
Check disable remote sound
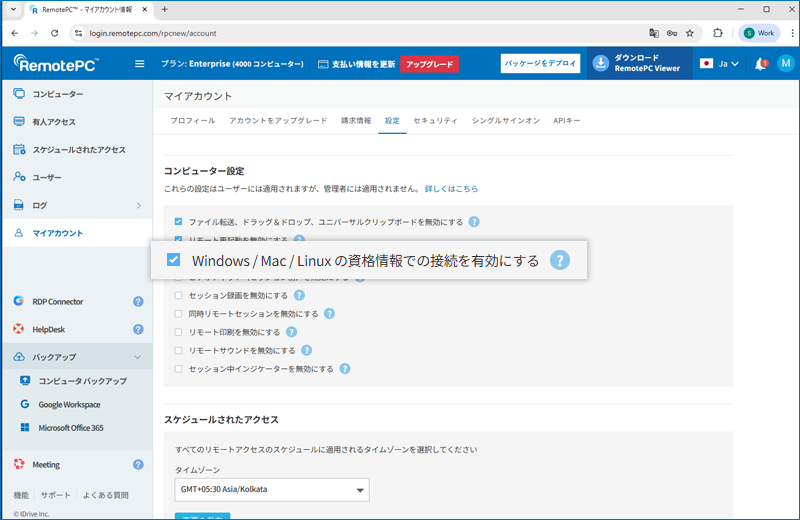point(178,351)
